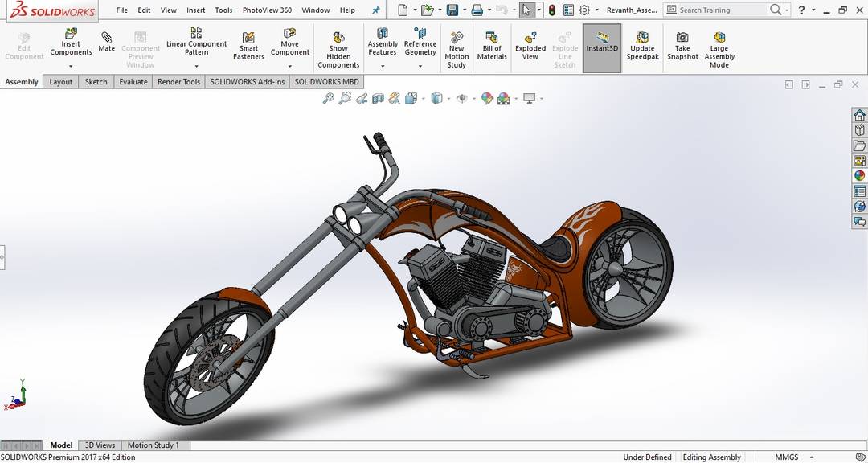Toggle Large Assembly Mode
The width and height of the screenshot is (868, 463).
tap(719, 49)
